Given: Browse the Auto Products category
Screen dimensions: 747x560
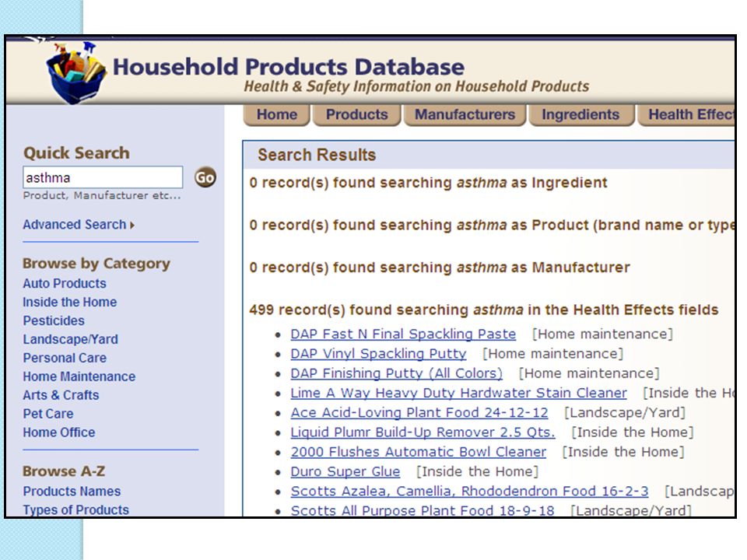Looking at the screenshot, I should click(x=65, y=283).
